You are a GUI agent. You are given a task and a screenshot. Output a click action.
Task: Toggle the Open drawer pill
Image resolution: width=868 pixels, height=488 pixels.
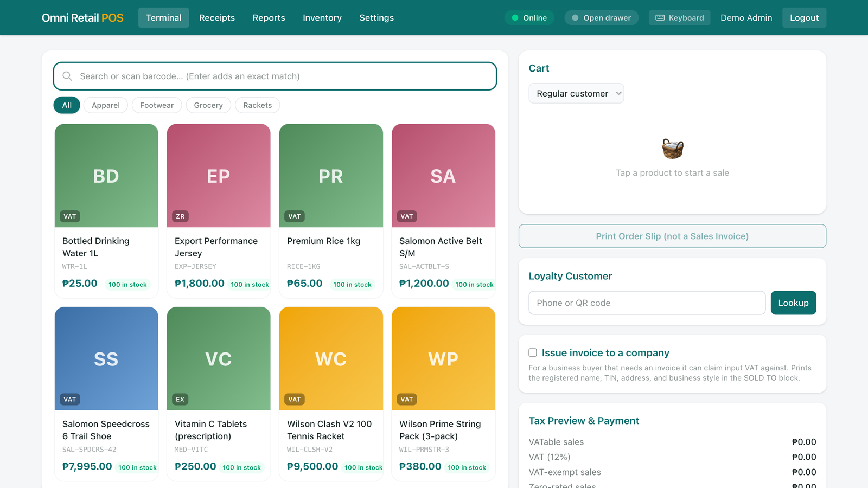coord(602,18)
